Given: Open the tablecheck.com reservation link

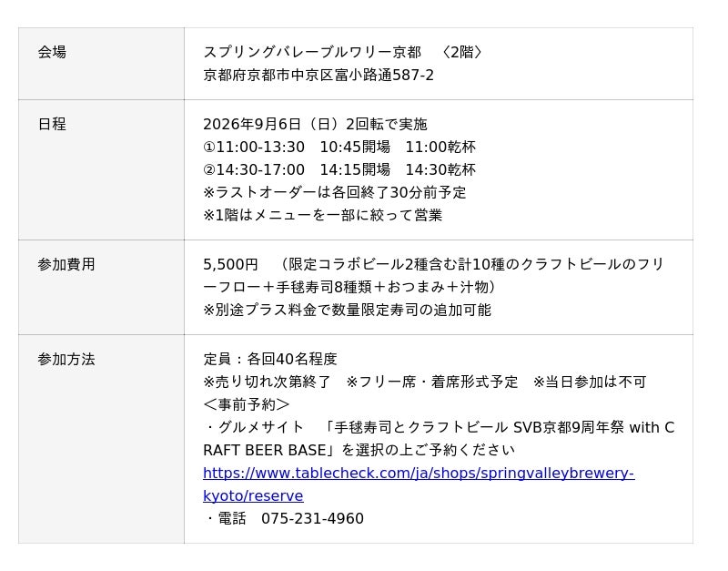Looking at the screenshot, I should [x=419, y=473].
